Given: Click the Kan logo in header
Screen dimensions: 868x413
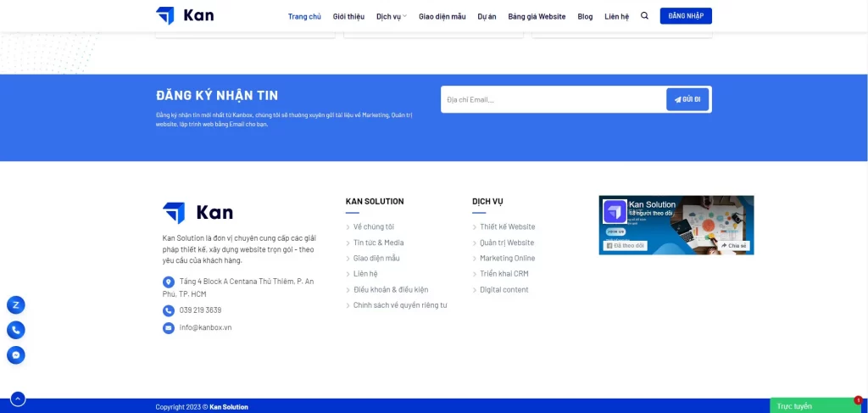Looking at the screenshot, I should click(x=185, y=15).
